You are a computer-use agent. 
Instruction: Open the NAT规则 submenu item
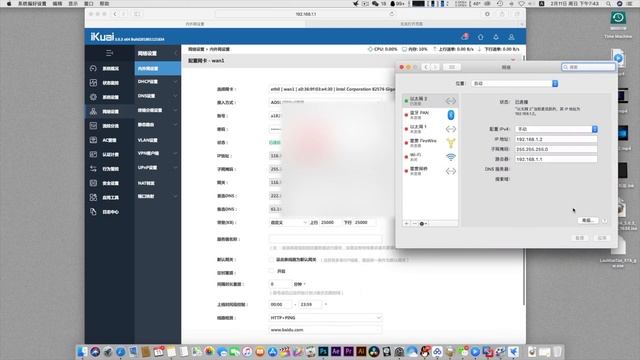158,183
